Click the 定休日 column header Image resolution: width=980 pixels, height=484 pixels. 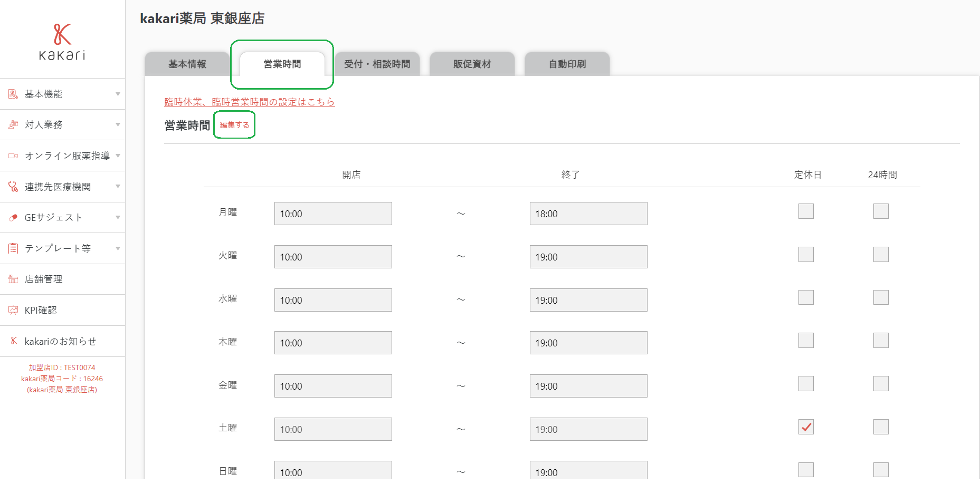point(807,175)
